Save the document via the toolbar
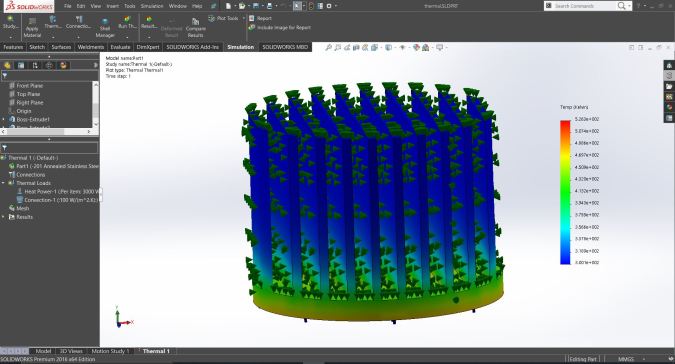 (x=256, y=6)
